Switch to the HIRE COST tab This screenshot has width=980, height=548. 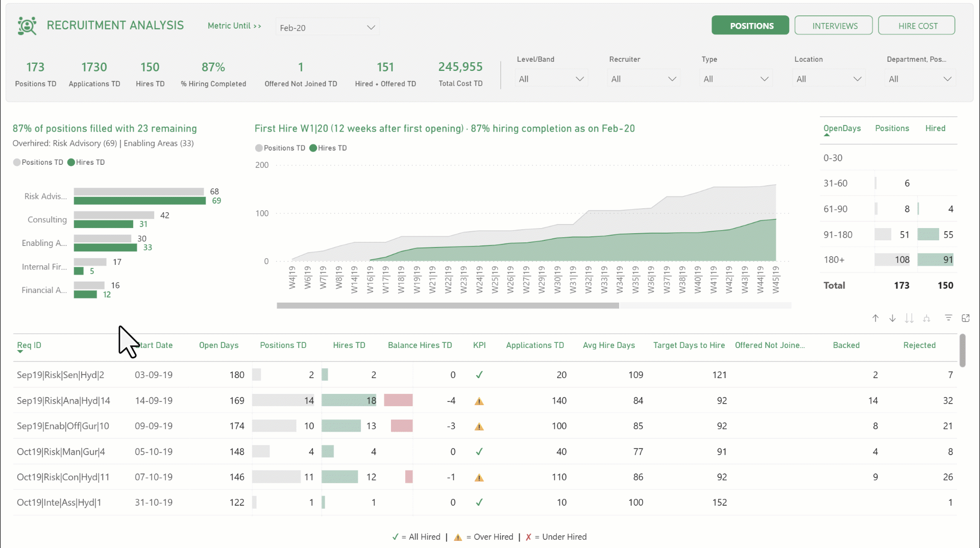[917, 26]
